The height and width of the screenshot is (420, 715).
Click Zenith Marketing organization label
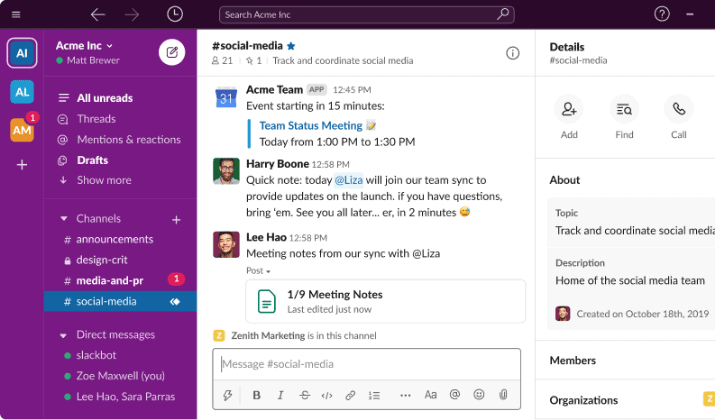pos(268,336)
